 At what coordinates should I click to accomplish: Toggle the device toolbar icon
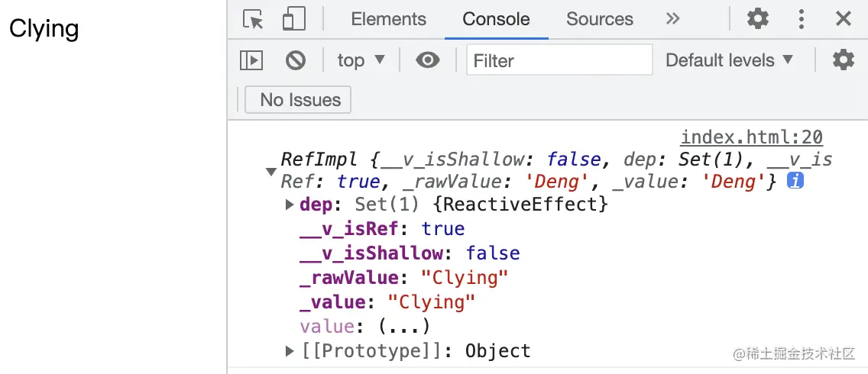pos(293,19)
